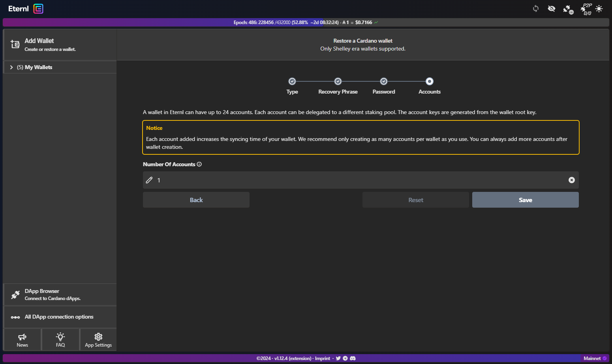
Task: Click the Add Wallet heading text
Action: click(x=39, y=41)
